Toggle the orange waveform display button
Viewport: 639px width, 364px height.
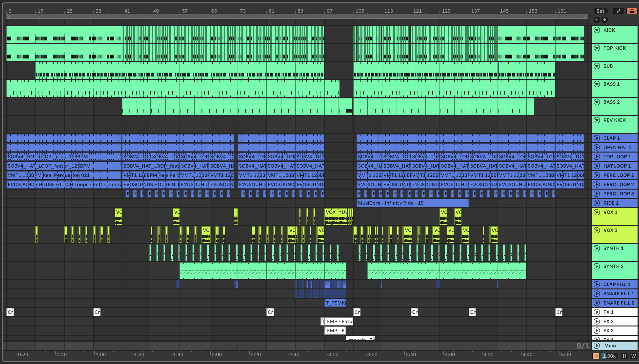tap(596, 356)
